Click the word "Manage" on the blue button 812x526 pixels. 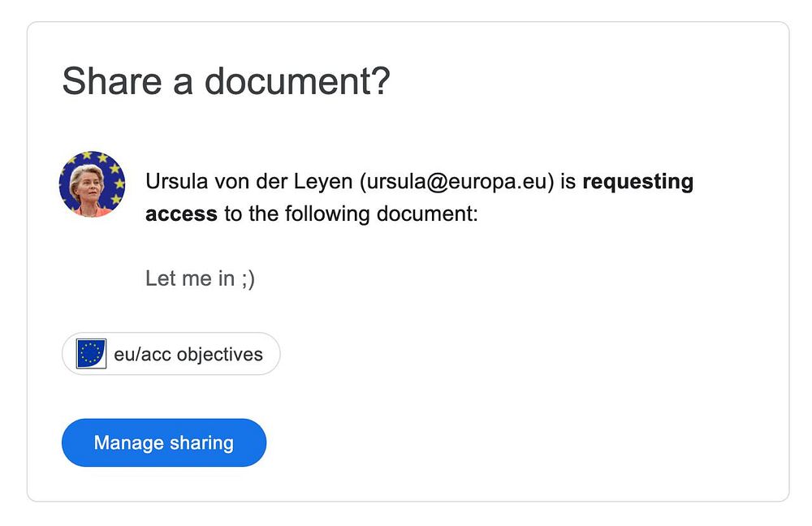pyautogui.click(x=129, y=443)
